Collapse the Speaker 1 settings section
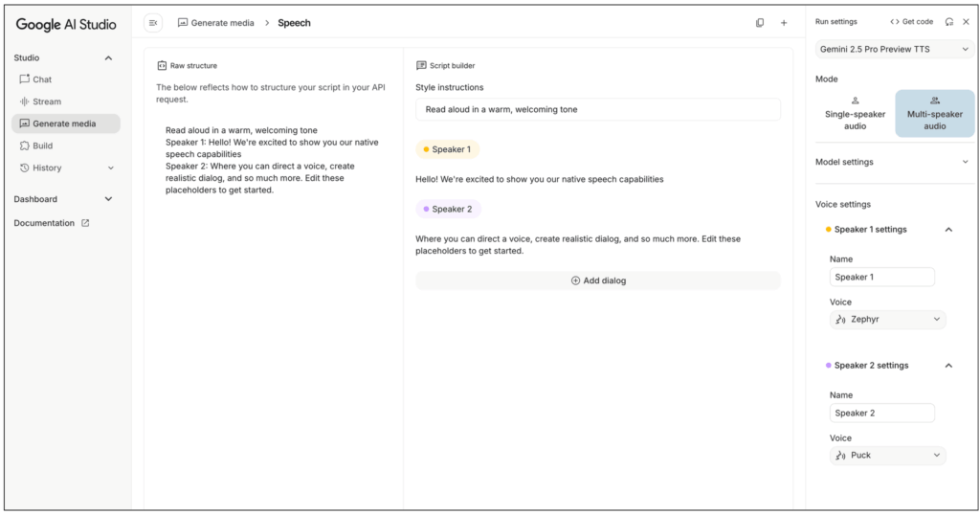980x515 pixels. (x=948, y=230)
